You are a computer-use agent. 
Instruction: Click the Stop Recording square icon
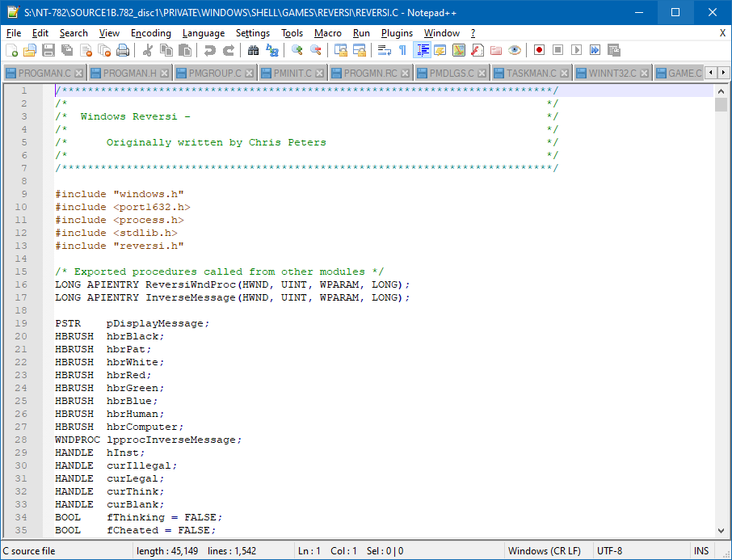[557, 50]
